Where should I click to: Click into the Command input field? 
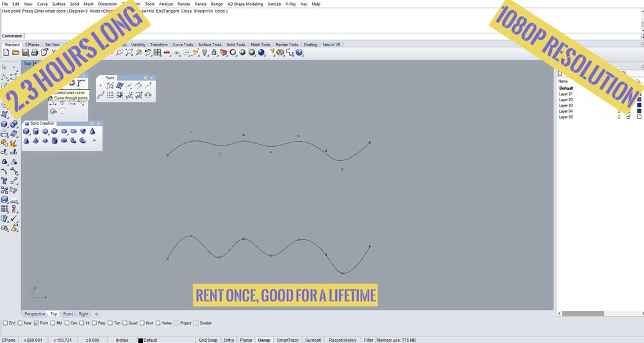pyautogui.click(x=332, y=36)
